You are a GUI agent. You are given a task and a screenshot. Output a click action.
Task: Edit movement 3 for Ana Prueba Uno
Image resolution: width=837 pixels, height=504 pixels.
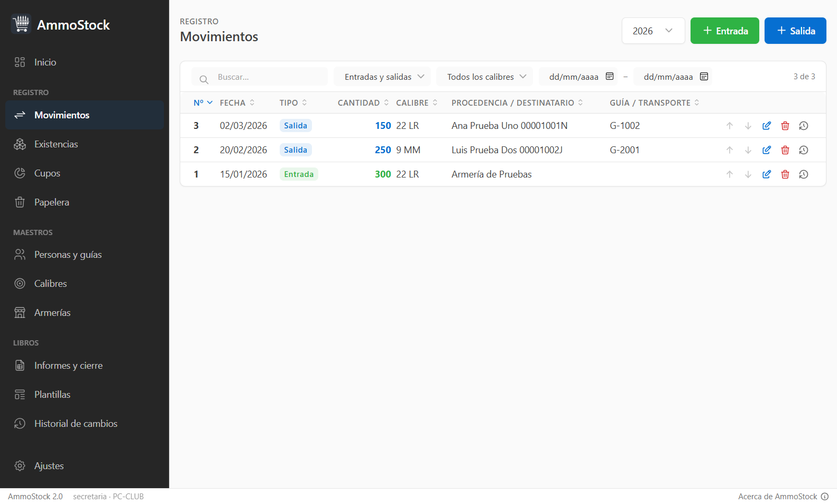[767, 126]
